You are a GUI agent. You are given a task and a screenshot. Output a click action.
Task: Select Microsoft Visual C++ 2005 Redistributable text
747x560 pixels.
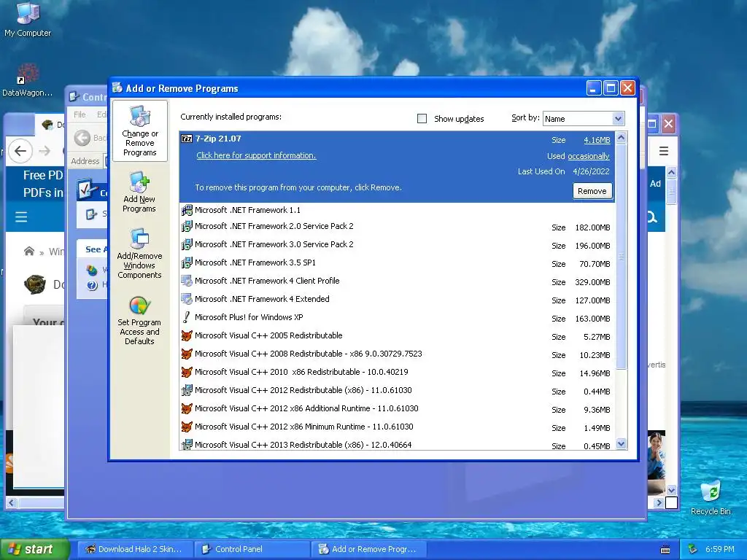[x=268, y=335]
